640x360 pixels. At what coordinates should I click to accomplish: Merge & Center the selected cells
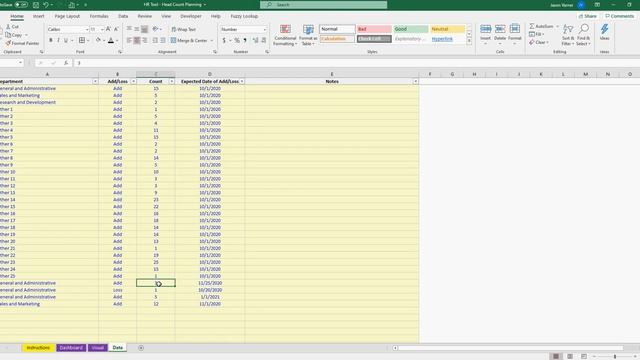[189, 40]
